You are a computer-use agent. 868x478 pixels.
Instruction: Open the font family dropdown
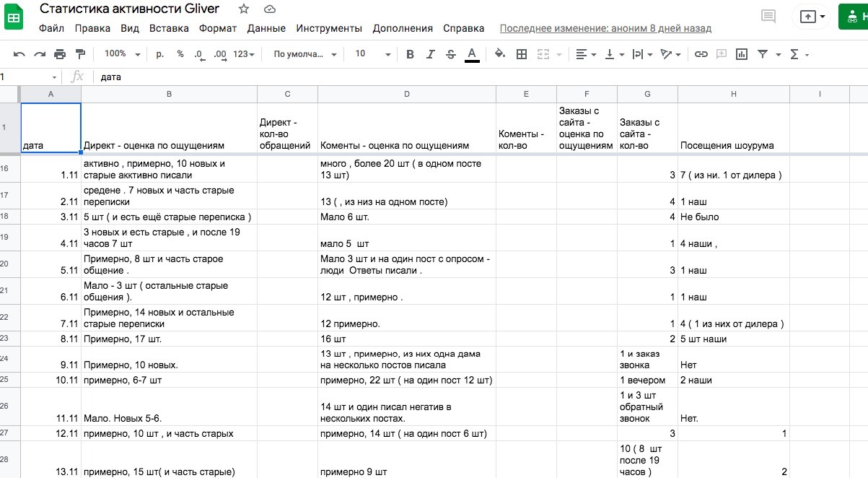(x=305, y=54)
